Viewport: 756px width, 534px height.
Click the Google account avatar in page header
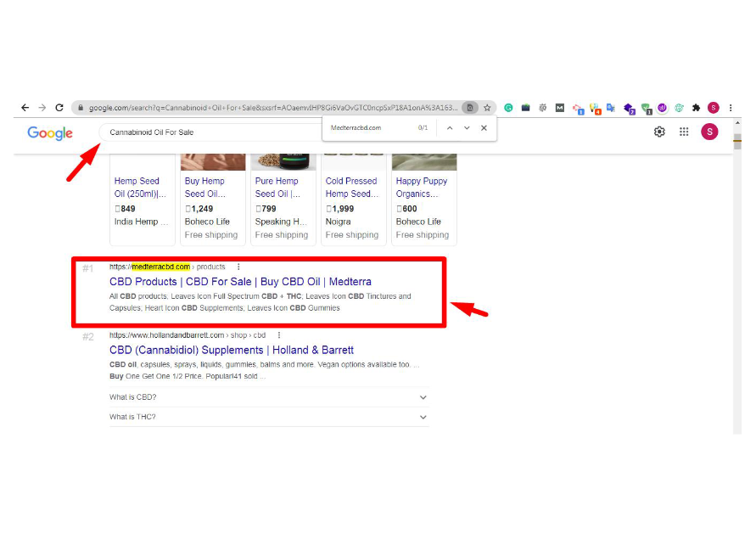(x=709, y=132)
